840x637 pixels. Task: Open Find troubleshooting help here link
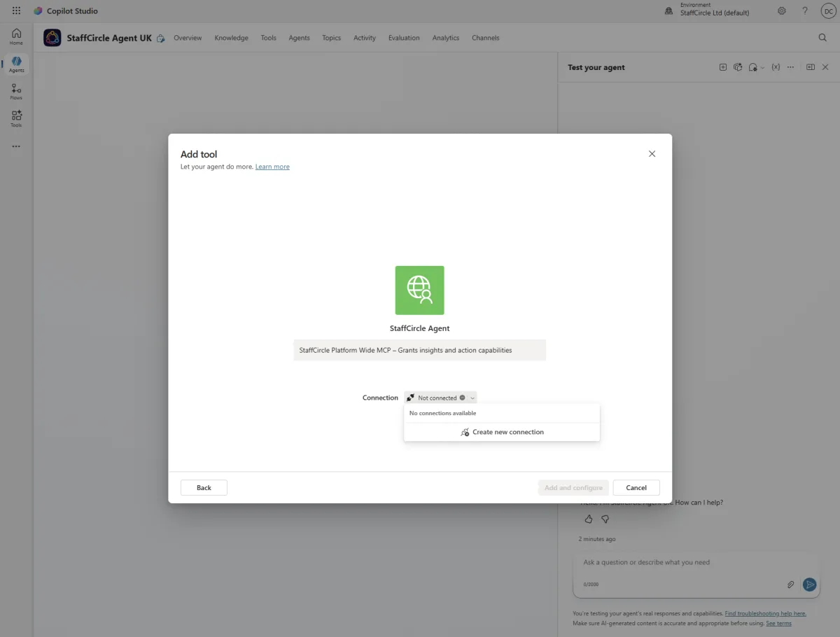click(765, 613)
